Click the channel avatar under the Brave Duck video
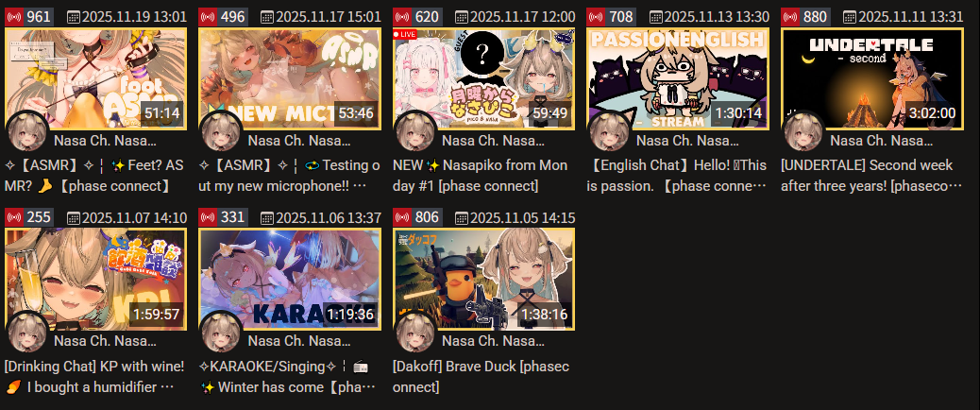 point(415,332)
